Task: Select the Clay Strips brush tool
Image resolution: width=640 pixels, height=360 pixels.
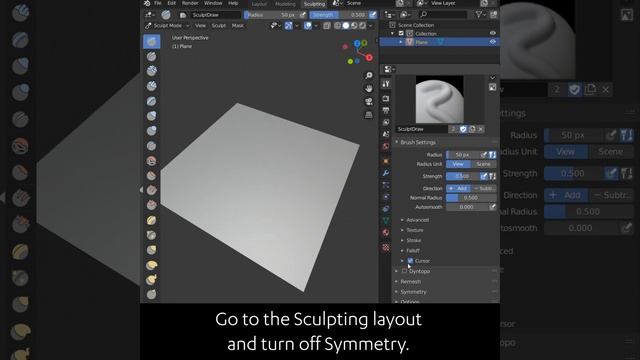Action: [151, 86]
